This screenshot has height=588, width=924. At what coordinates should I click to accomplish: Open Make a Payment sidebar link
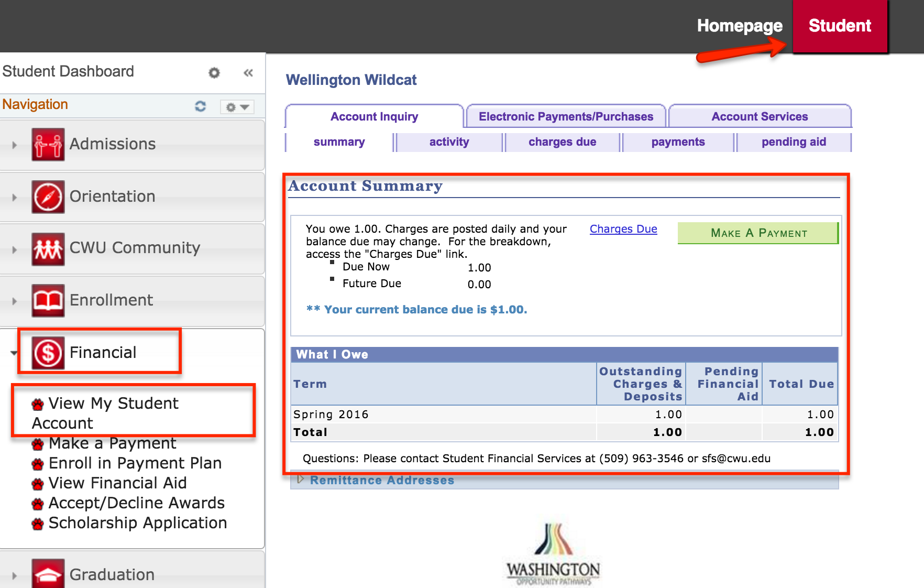click(112, 443)
